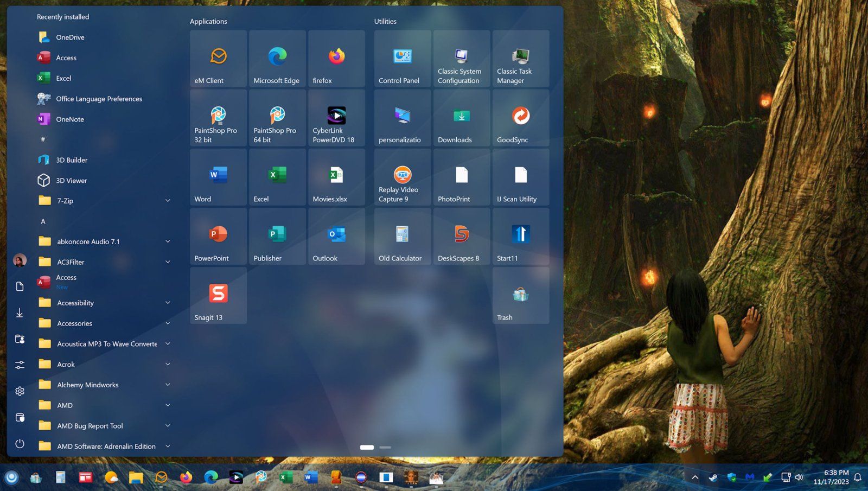Image resolution: width=868 pixels, height=491 pixels.
Task: Launch the PowerPoint tile
Action: coord(218,236)
